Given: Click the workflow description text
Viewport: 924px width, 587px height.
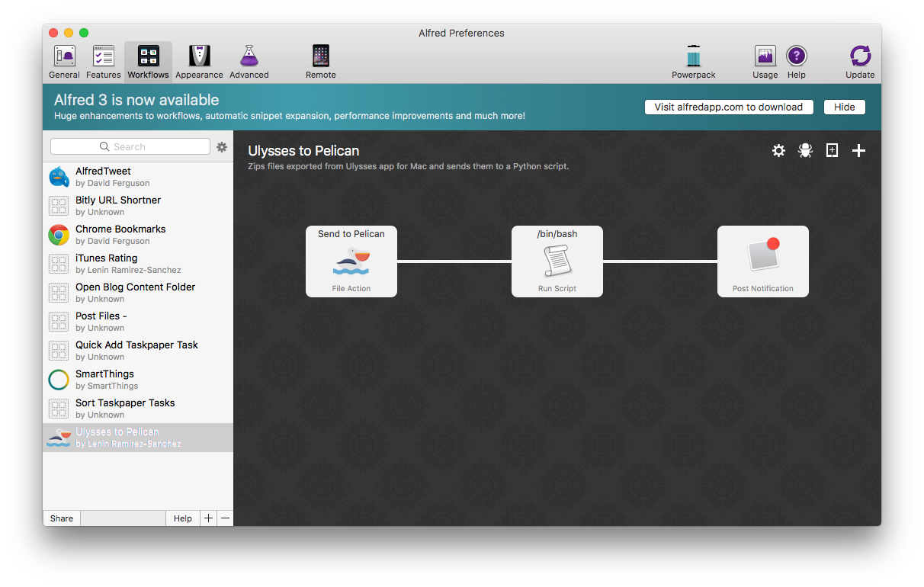Looking at the screenshot, I should coord(409,166).
